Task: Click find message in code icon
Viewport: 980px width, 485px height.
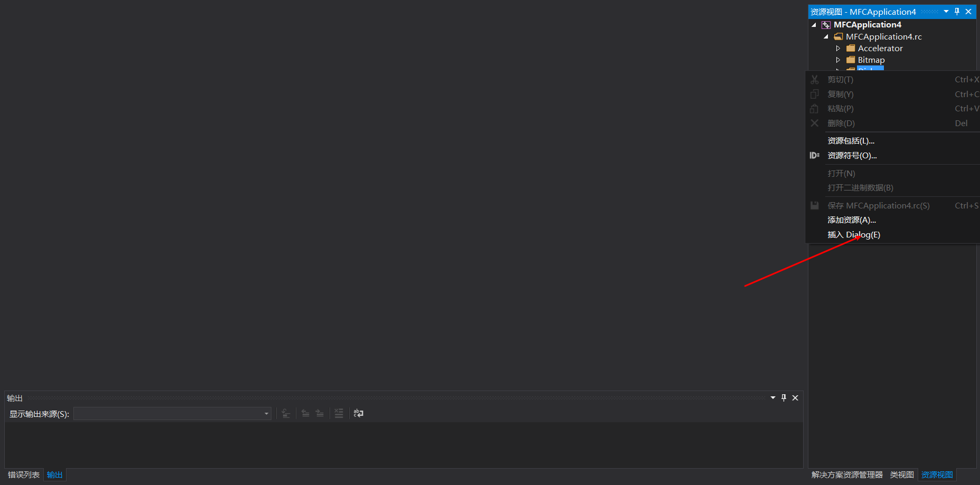Action: [x=286, y=413]
